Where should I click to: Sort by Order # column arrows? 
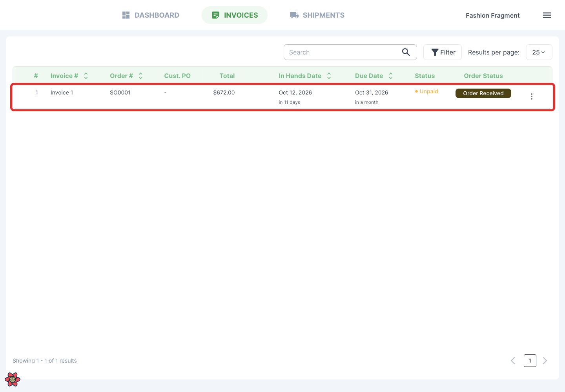140,76
